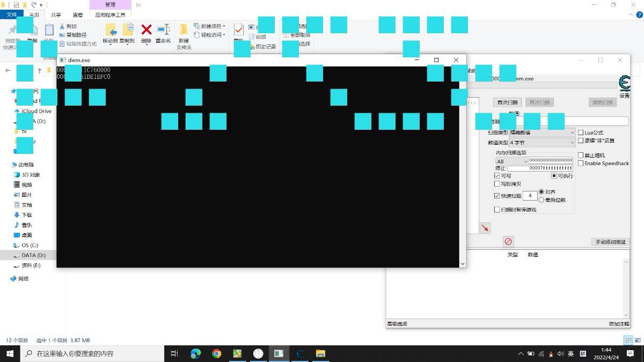This screenshot has height=362, width=644.
Task: Open the 文件 (File) tab in Explorer
Action: point(12,15)
